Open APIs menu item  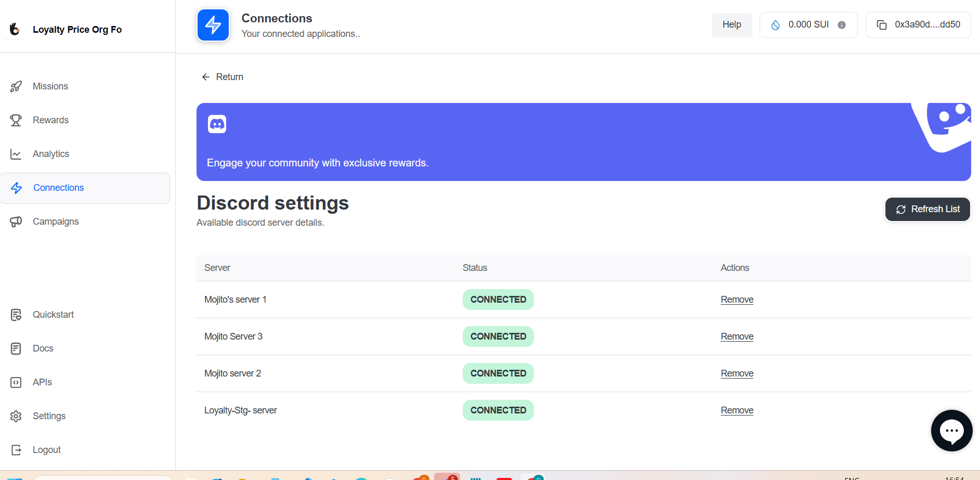coord(42,382)
